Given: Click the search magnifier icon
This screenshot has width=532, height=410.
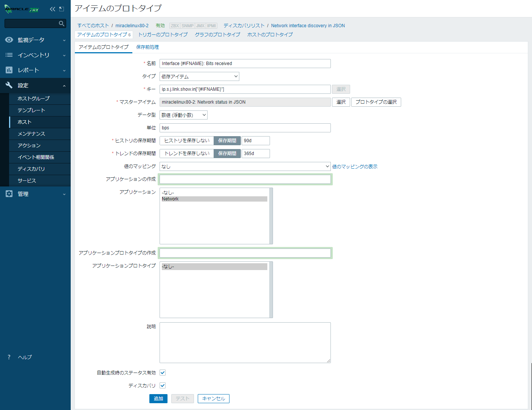Looking at the screenshot, I should (62, 23).
